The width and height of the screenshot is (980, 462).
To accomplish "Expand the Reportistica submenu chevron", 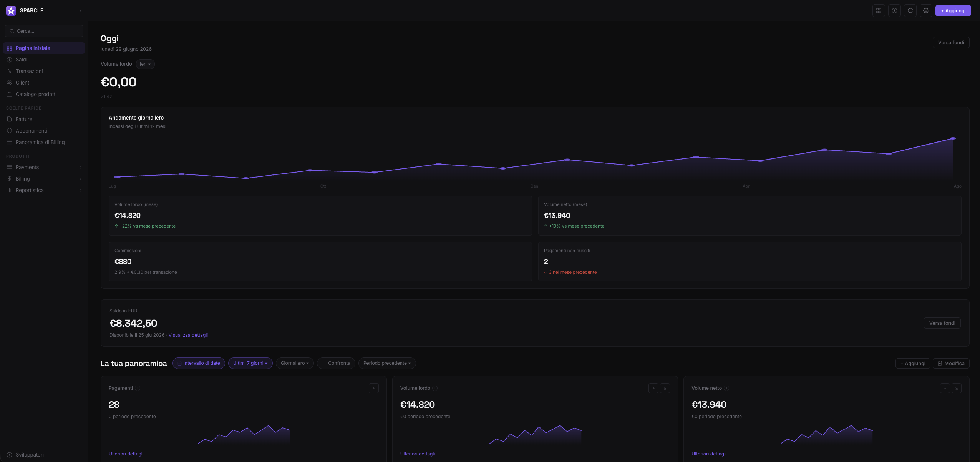I will (81, 190).
